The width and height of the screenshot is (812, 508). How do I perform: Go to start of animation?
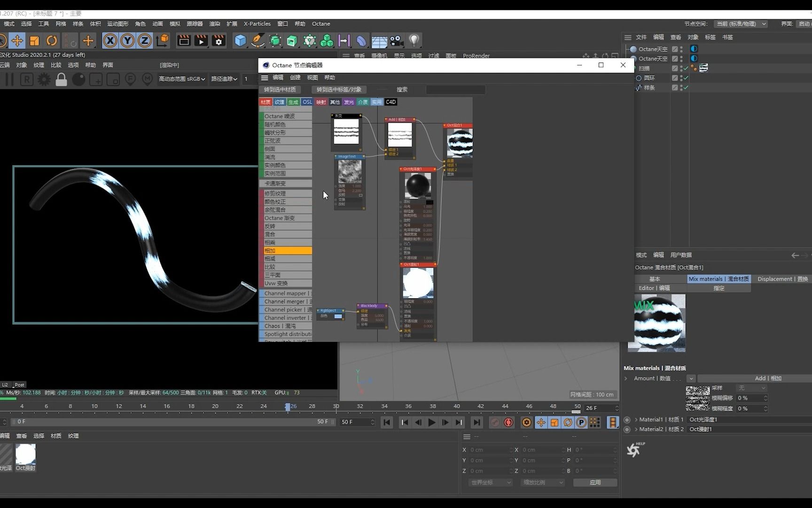pyautogui.click(x=387, y=422)
